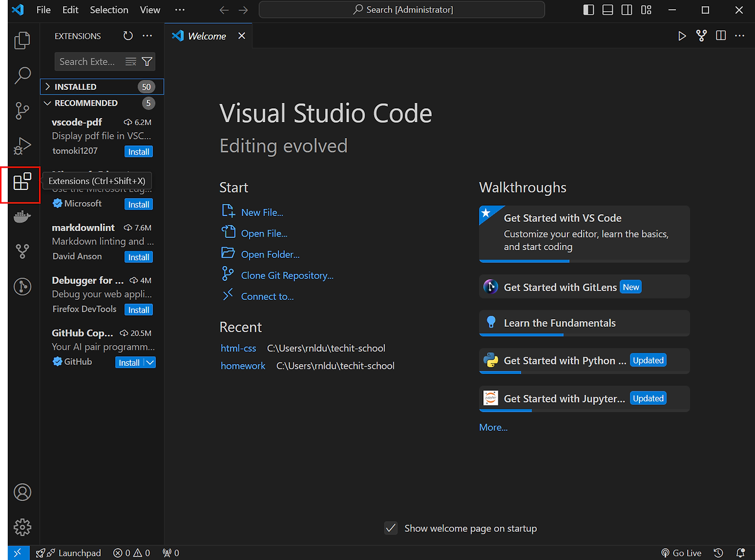Click the Go Live button in the status bar

(x=681, y=552)
